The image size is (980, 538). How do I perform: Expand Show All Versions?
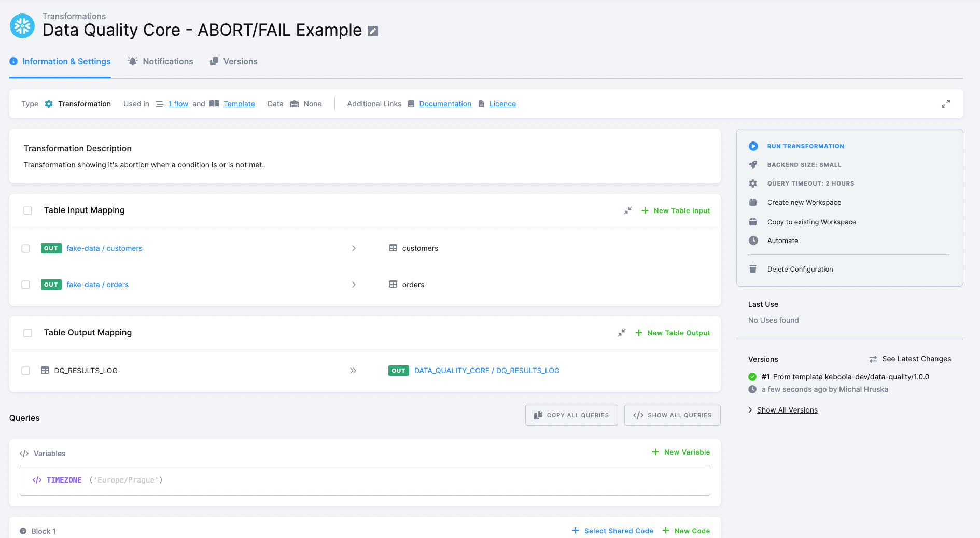787,409
